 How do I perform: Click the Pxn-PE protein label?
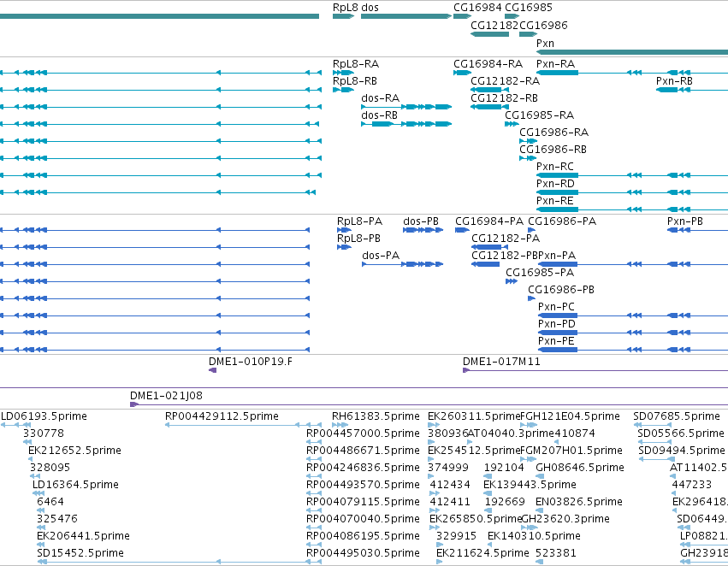556,342
